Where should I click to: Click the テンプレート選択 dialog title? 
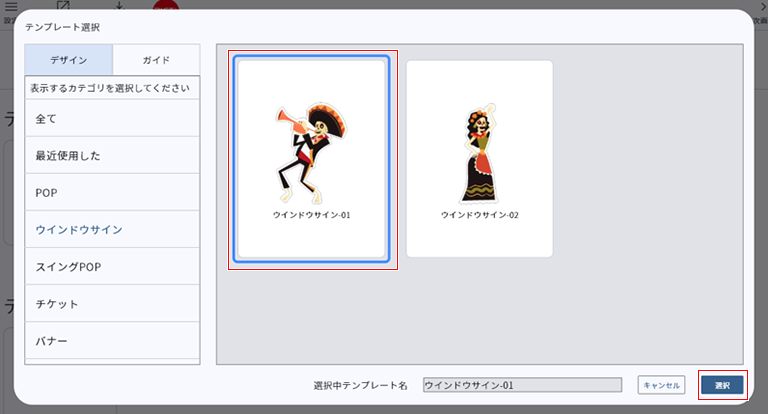(63, 27)
